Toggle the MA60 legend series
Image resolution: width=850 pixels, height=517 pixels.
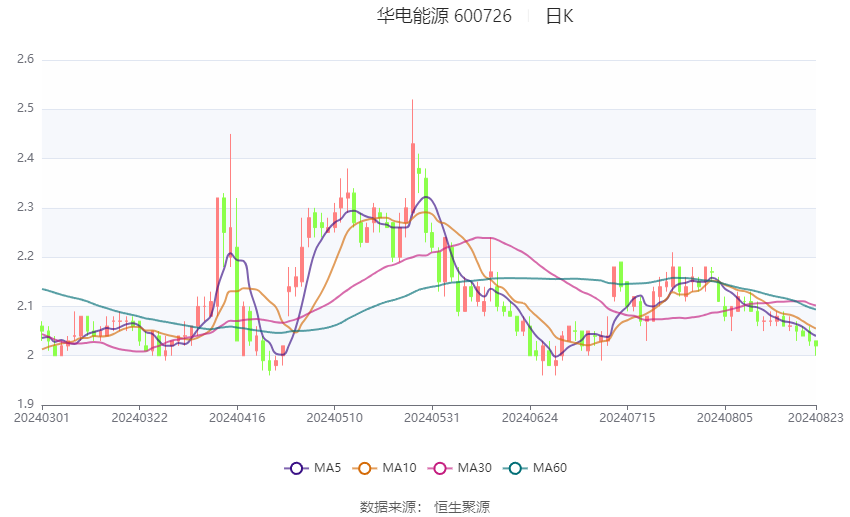[x=535, y=468]
